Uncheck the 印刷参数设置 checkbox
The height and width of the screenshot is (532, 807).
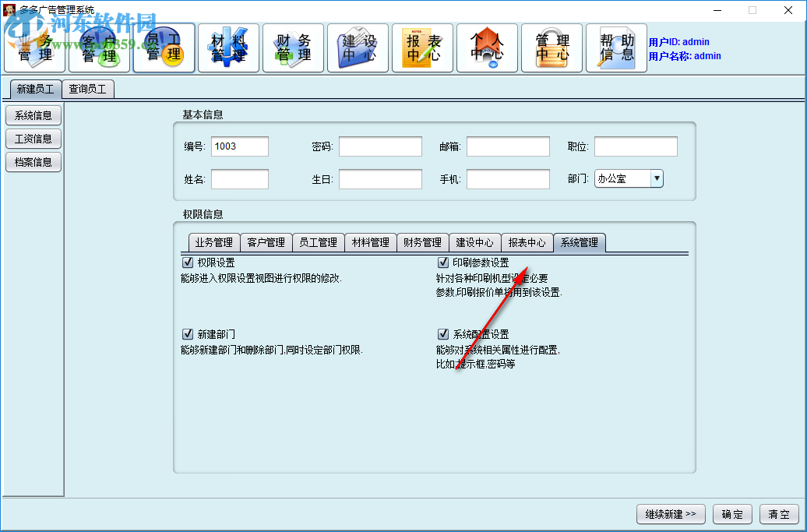pos(443,262)
